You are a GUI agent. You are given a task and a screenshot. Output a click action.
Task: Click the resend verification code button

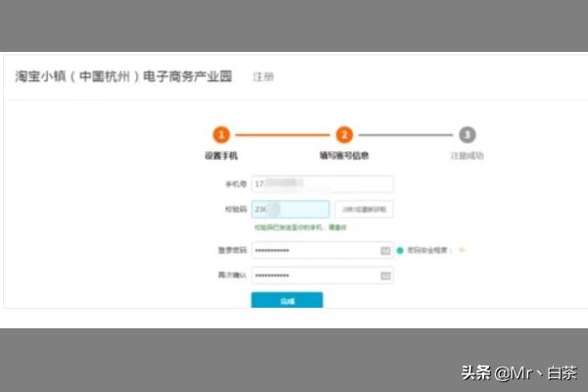[364, 209]
